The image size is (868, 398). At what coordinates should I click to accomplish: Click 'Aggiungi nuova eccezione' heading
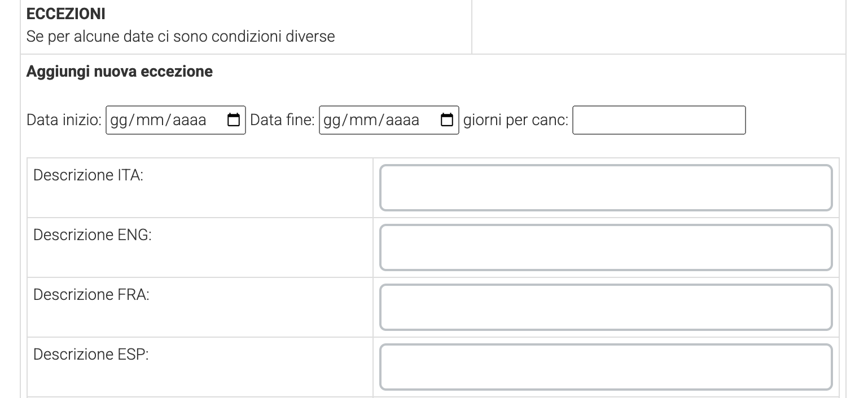[120, 72]
